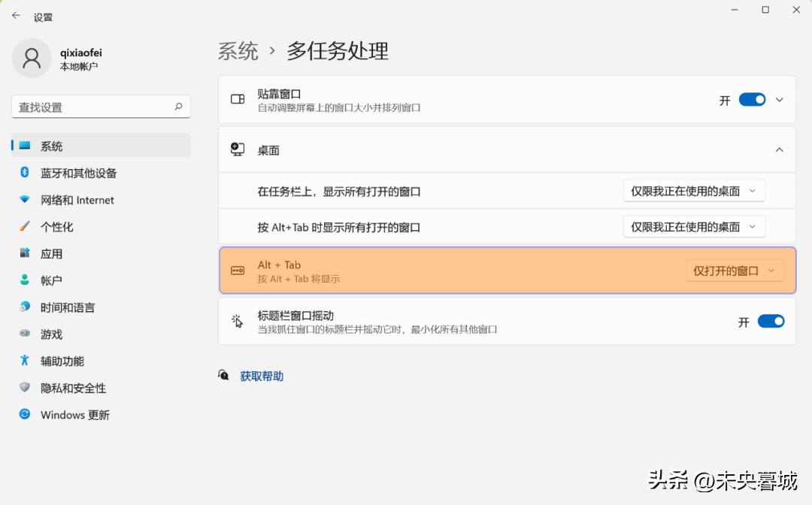Toggle off snap windows switch
The image size is (812, 505).
[753, 98]
